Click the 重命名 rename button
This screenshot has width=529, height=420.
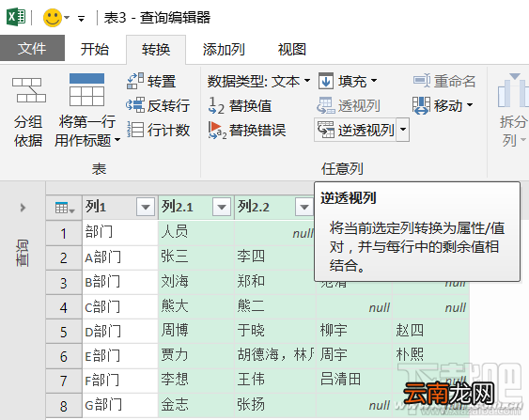[x=444, y=81]
